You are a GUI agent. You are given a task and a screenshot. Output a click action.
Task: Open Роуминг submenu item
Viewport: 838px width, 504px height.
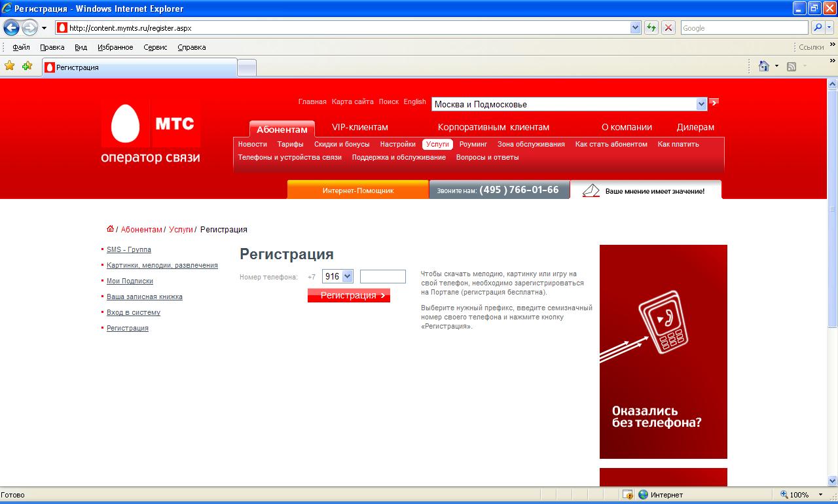click(x=473, y=144)
